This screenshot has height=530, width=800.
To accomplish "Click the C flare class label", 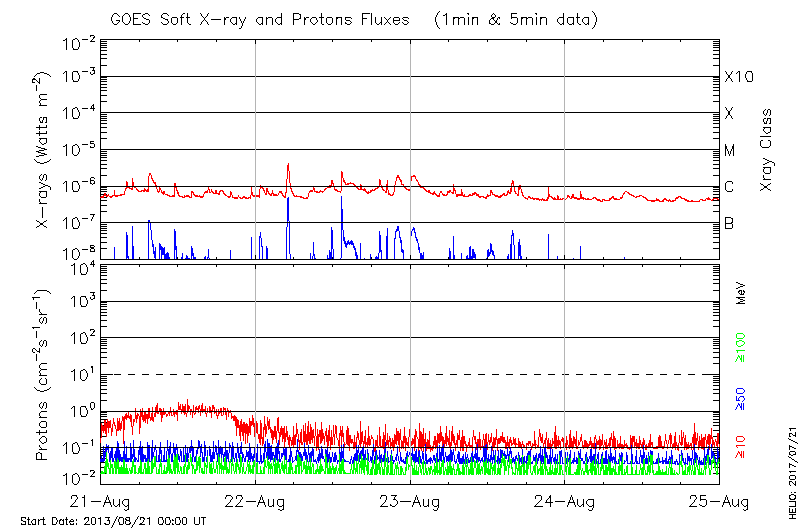I will pos(729,188).
